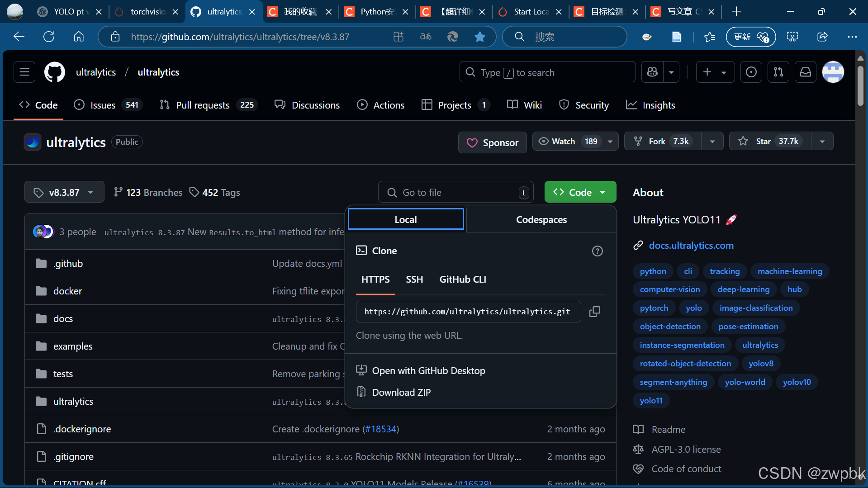Click the browser share icon
Image resolution: width=868 pixels, height=488 pixels.
[x=822, y=37]
